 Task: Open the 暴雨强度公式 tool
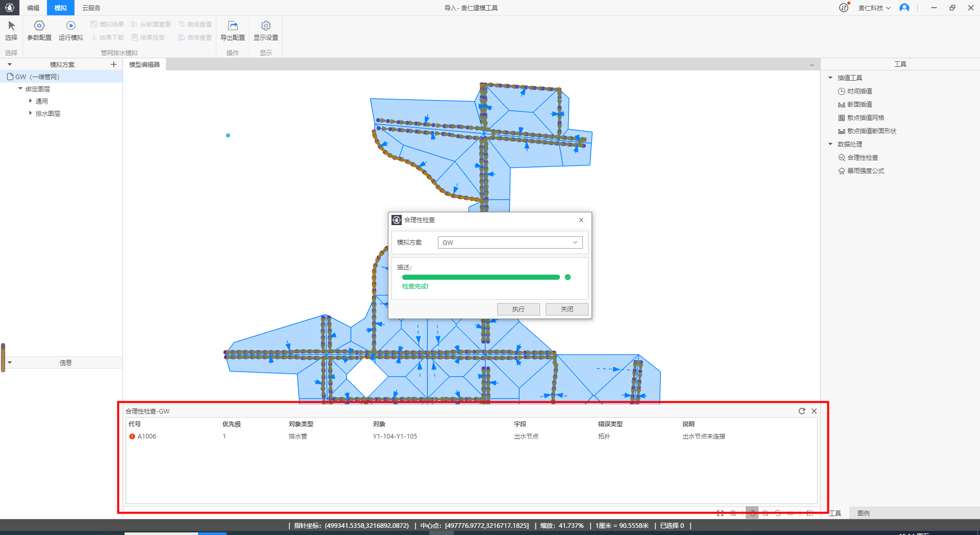pos(861,171)
